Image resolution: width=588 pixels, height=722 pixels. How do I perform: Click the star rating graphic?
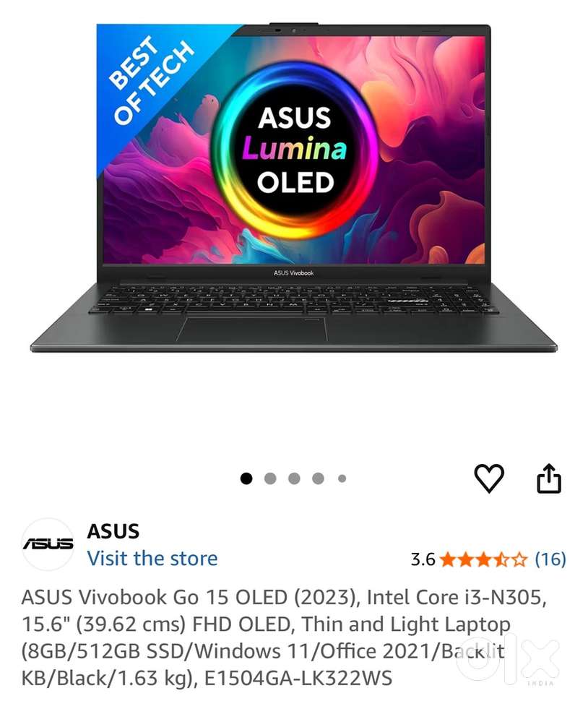[484, 560]
